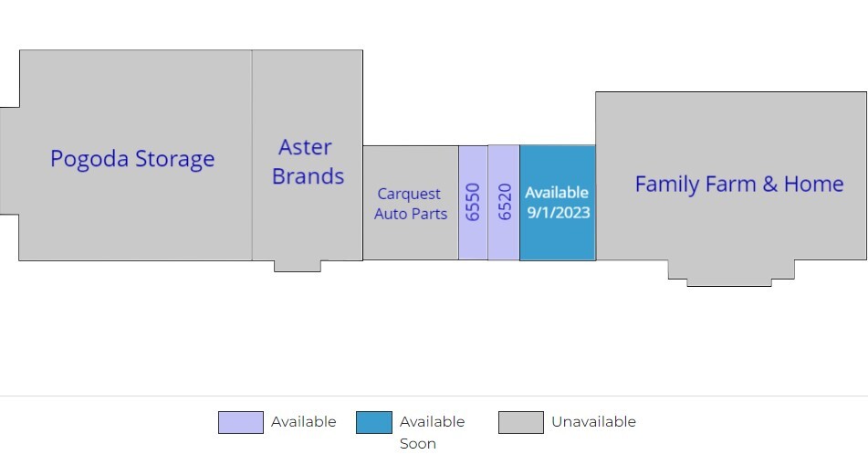The width and height of the screenshot is (868, 465).
Task: Click the Family Farm & Home entrance bump-out
Action: tap(730, 272)
